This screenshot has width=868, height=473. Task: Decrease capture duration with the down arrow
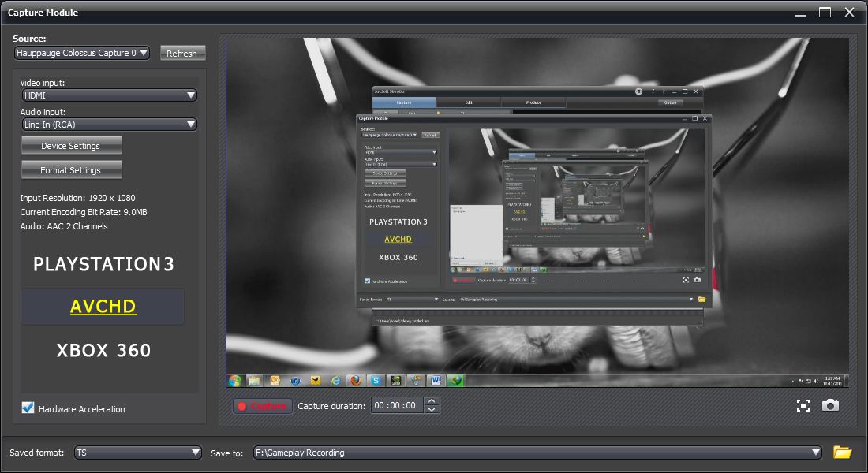point(431,410)
